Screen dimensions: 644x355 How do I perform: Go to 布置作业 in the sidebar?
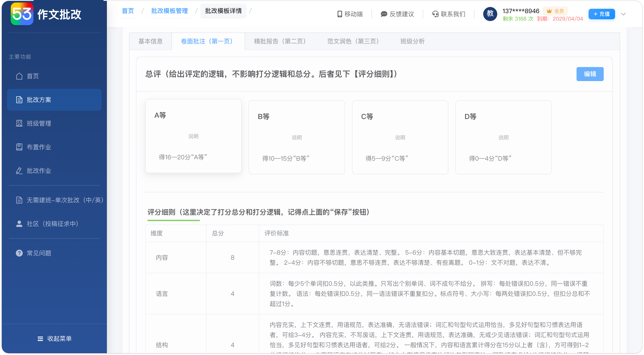(x=54, y=147)
